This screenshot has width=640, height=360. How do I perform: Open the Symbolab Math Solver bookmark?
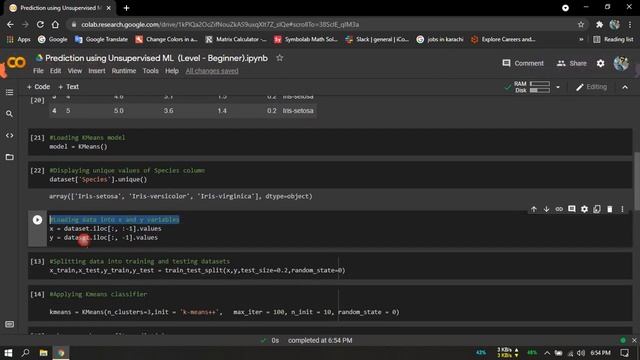(x=306, y=40)
